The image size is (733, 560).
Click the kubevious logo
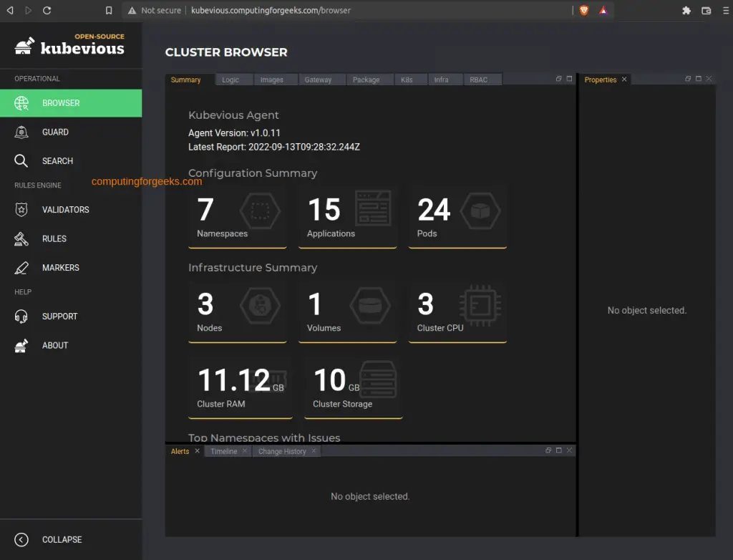point(69,45)
